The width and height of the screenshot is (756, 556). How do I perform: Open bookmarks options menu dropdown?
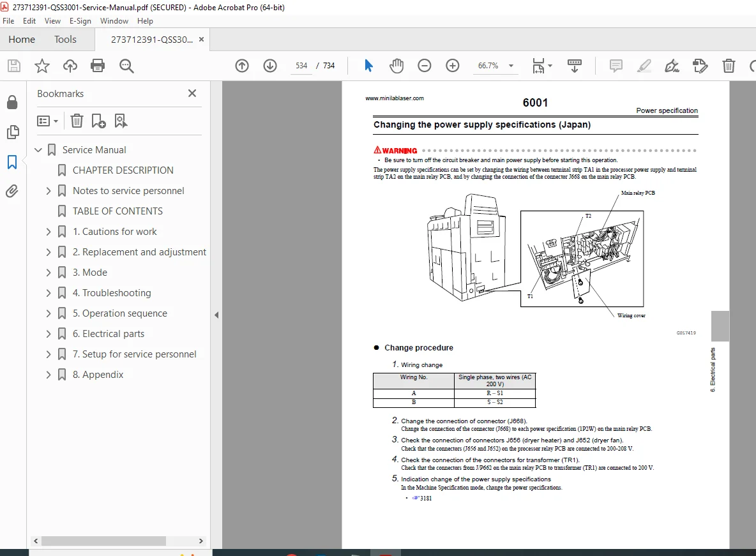tap(48, 121)
